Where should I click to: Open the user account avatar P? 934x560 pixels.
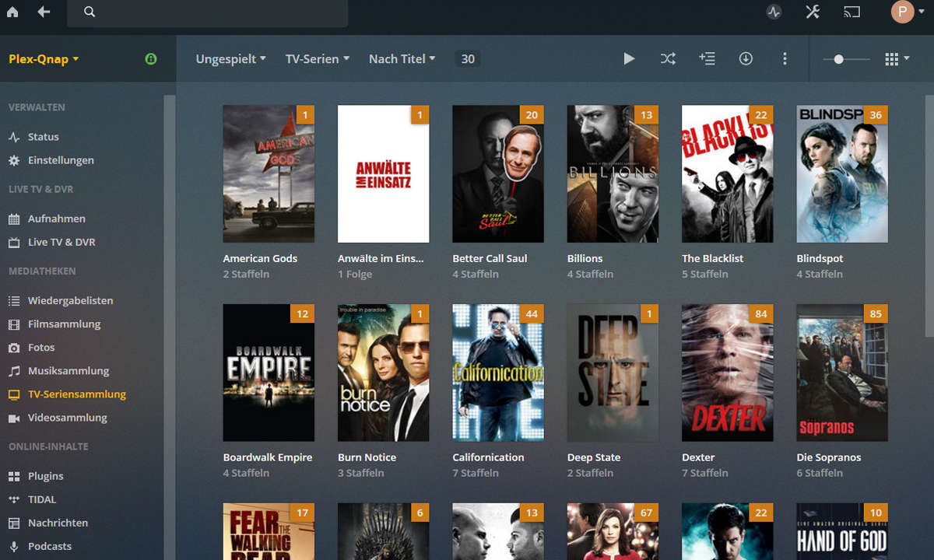(902, 12)
